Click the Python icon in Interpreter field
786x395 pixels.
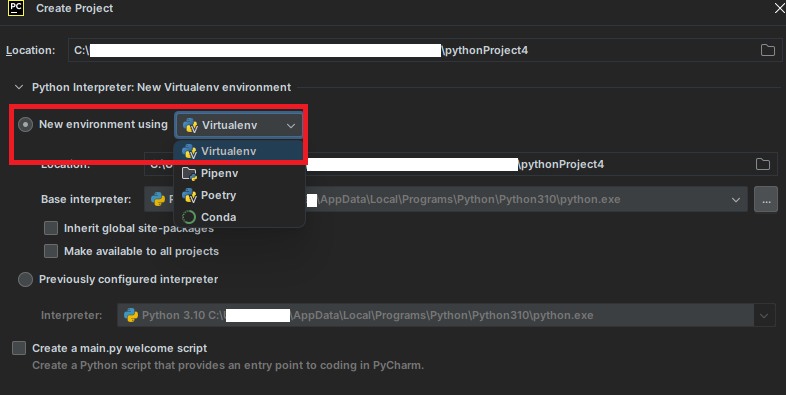coord(131,315)
